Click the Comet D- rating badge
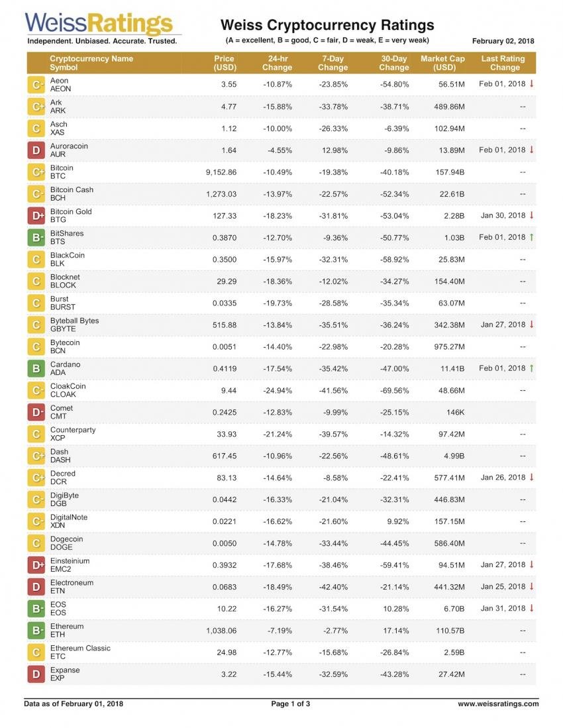Viewport: 563px width, 728px height. click(x=37, y=412)
